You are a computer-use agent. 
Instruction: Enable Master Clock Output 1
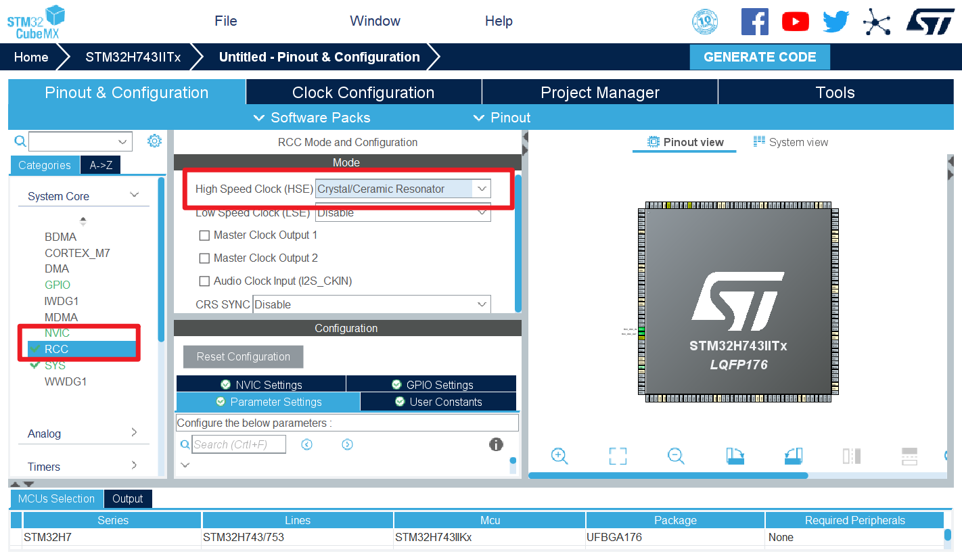point(204,235)
